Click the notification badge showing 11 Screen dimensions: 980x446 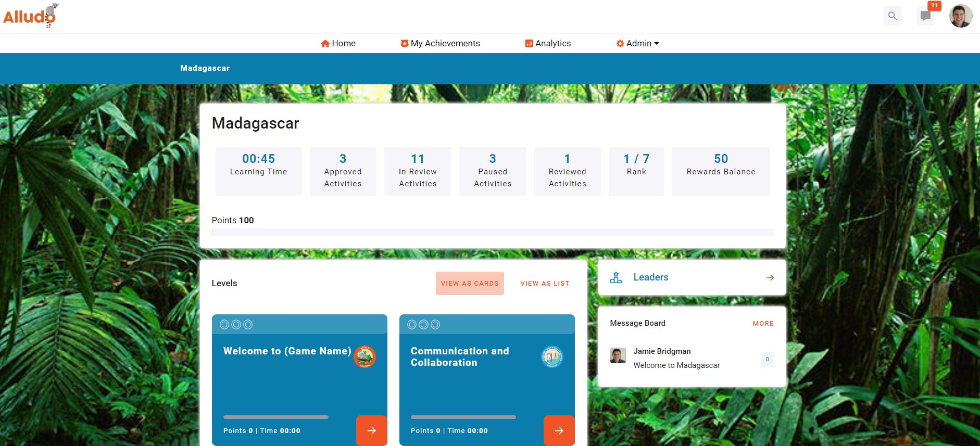point(935,6)
